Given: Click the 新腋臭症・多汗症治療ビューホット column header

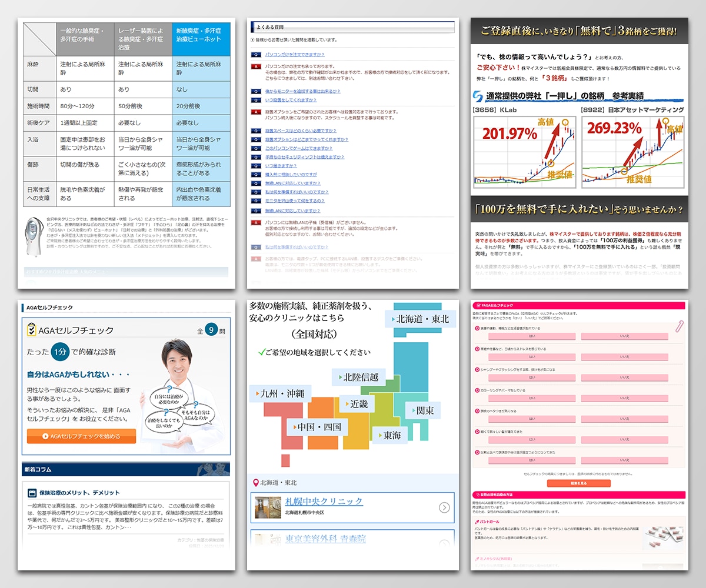Looking at the screenshot, I should [201, 38].
